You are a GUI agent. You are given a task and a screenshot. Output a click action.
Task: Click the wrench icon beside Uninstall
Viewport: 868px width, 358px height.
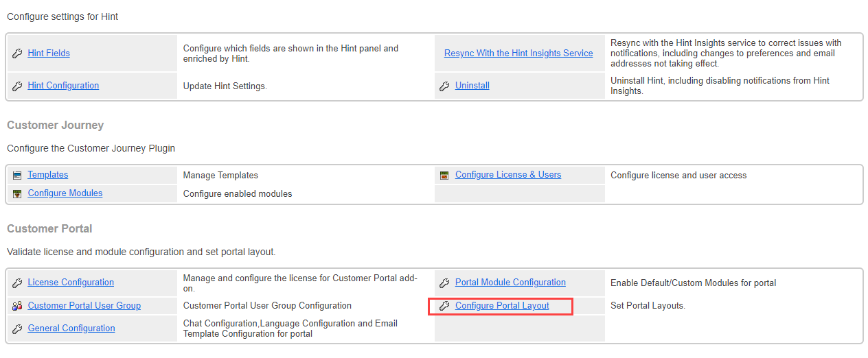[444, 86]
